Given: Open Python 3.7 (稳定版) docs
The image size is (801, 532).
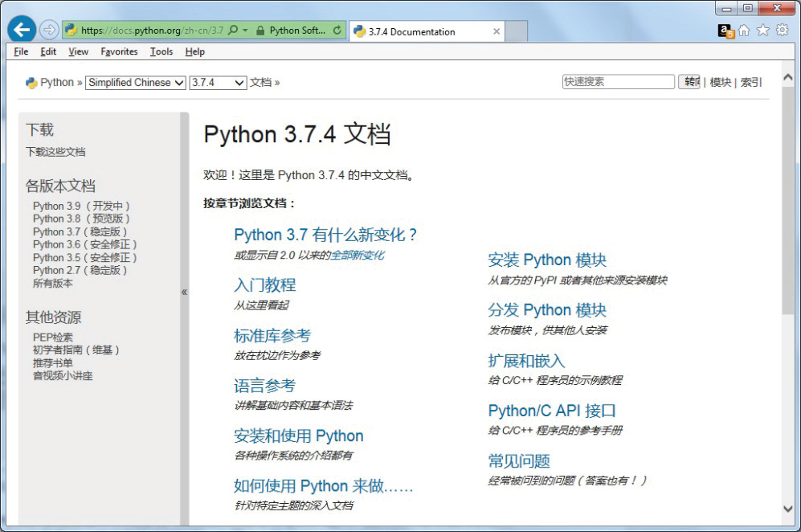Looking at the screenshot, I should pos(80,232).
